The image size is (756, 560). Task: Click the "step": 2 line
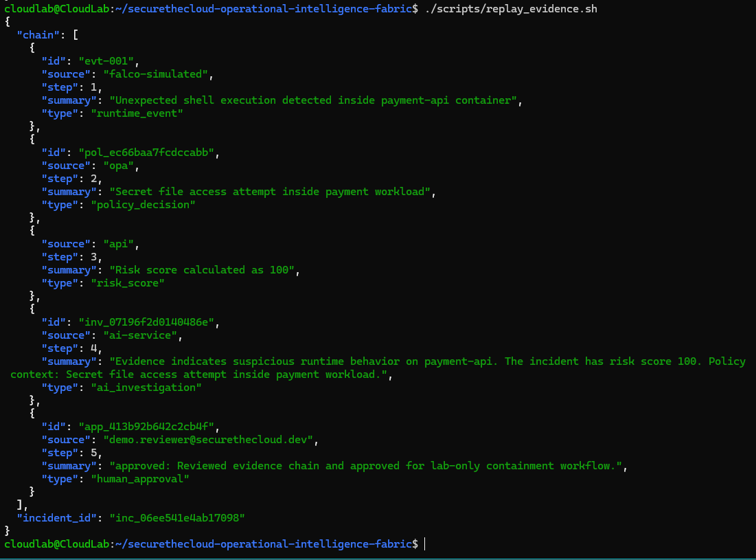pyautogui.click(x=71, y=179)
